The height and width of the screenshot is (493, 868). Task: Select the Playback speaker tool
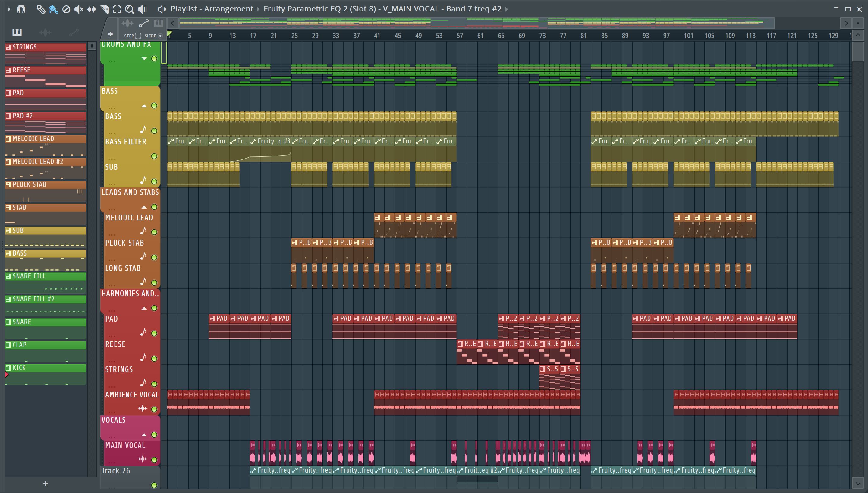click(x=143, y=9)
